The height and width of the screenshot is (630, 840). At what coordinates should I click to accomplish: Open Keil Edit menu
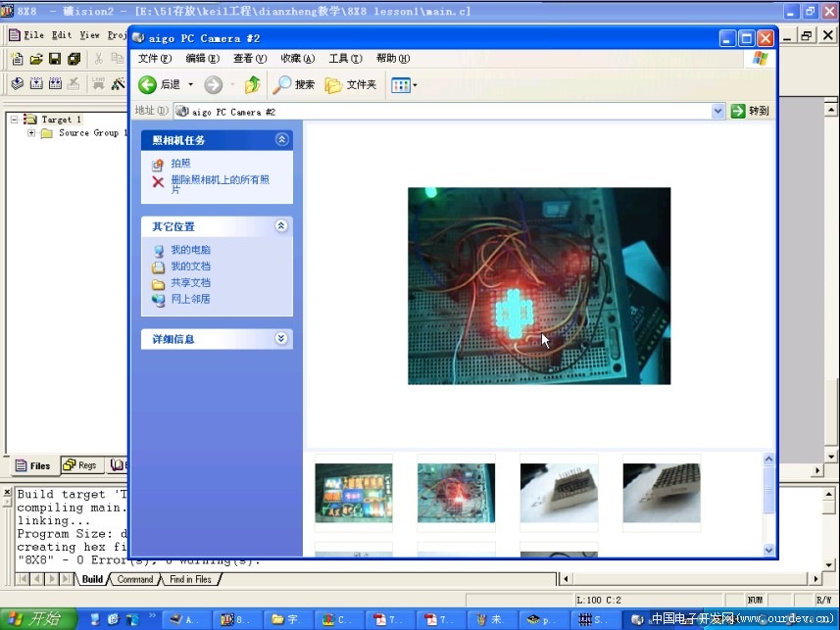point(62,35)
